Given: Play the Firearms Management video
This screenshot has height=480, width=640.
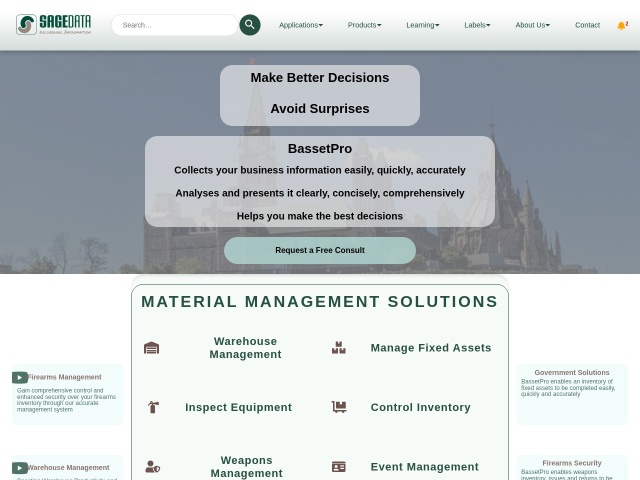Looking at the screenshot, I should click(20, 378).
